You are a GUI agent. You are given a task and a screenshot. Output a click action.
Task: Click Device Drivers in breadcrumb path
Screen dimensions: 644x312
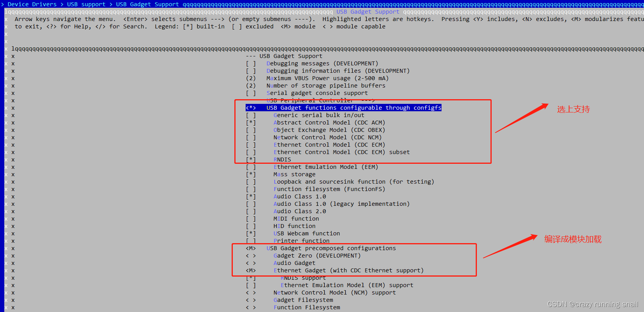[x=32, y=4]
